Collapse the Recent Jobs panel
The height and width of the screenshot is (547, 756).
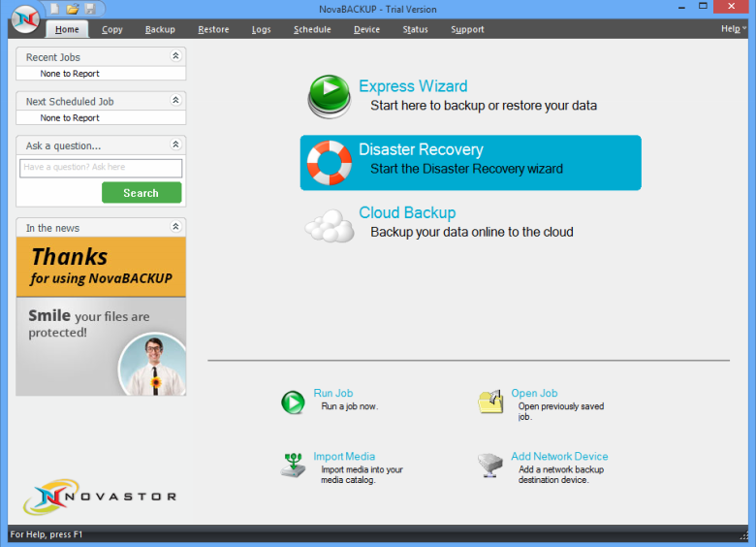(175, 56)
